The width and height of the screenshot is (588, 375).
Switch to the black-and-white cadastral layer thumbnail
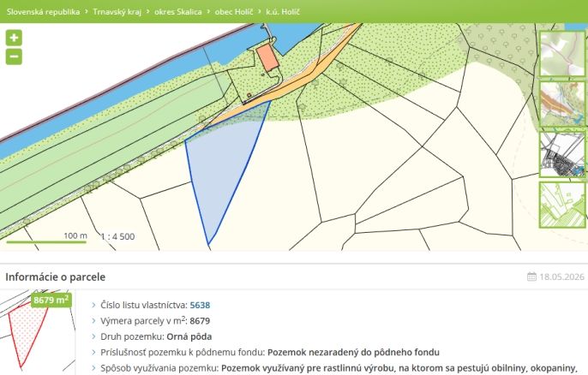(562, 154)
